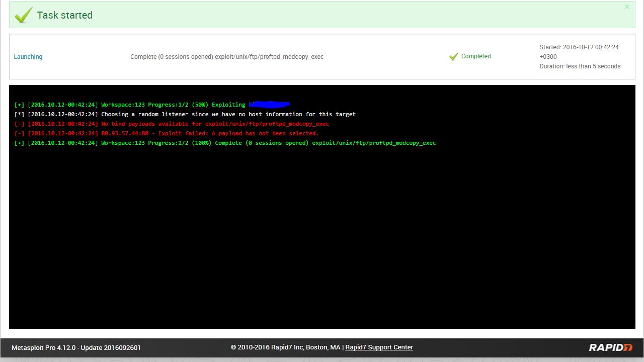Click the green checkmark next to Completed
The height and width of the screenshot is (362, 644).
pos(453,57)
